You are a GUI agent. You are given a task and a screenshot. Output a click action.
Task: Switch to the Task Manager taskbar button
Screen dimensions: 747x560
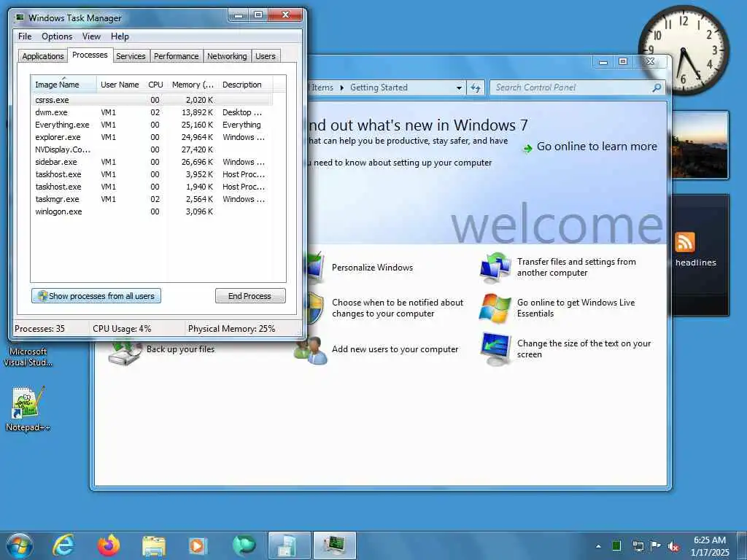click(334, 546)
